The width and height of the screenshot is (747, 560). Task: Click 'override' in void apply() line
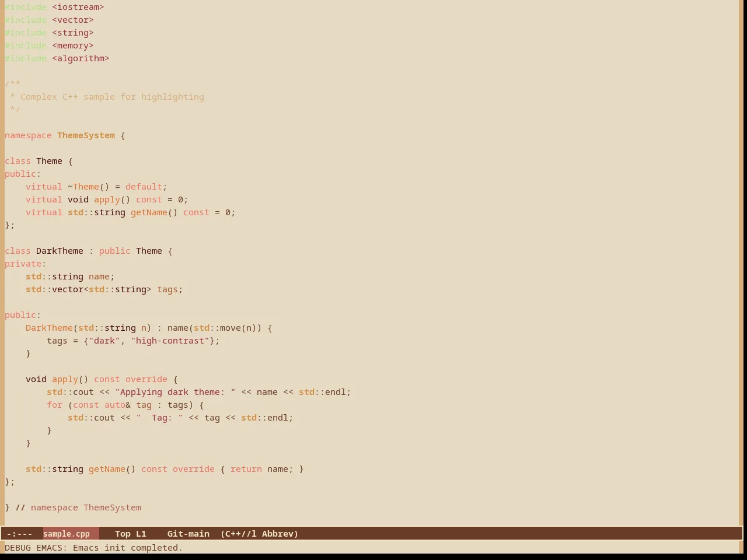[x=146, y=379]
